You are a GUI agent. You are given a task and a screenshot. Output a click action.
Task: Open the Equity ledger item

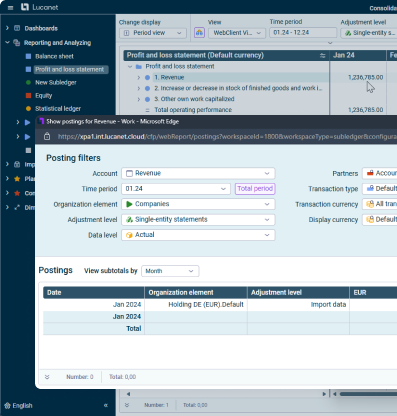click(x=44, y=95)
